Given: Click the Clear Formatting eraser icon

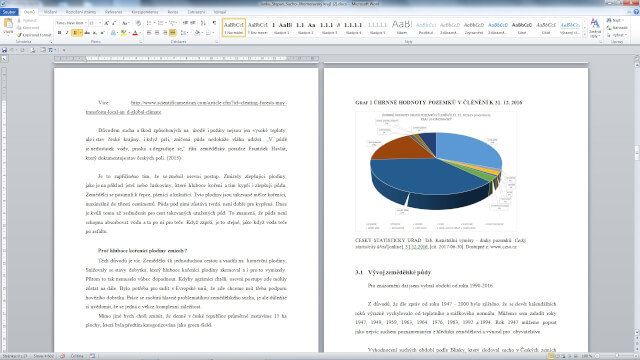Looking at the screenshot, I should point(138,23).
